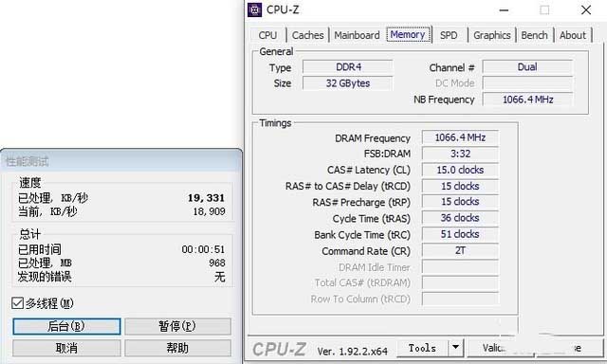Screen dimensions: 607x364
Task: Switch to the Caches tab
Action: 307,35
